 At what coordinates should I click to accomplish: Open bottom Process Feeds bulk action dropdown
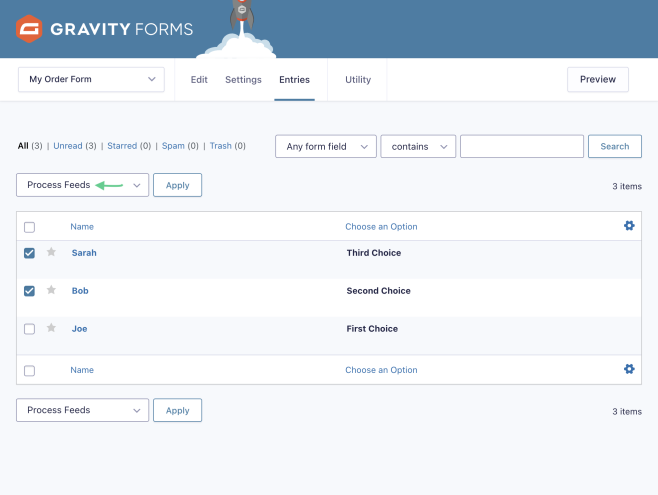point(82,410)
